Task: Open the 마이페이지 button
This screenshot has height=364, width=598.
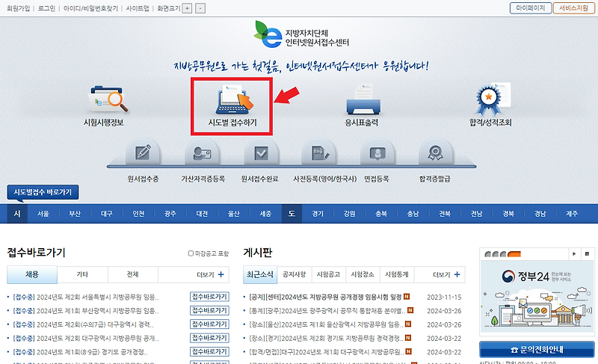Action: (531, 8)
